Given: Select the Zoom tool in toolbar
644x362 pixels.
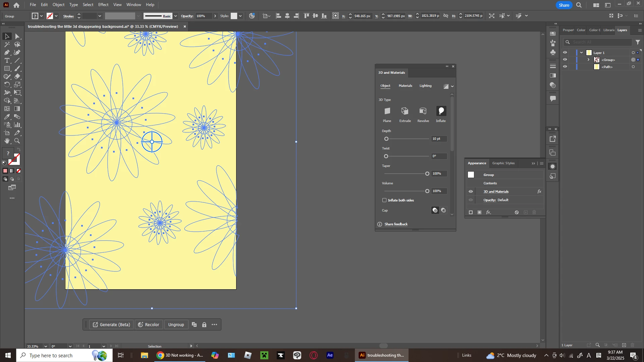Looking at the screenshot, I should point(17,141).
